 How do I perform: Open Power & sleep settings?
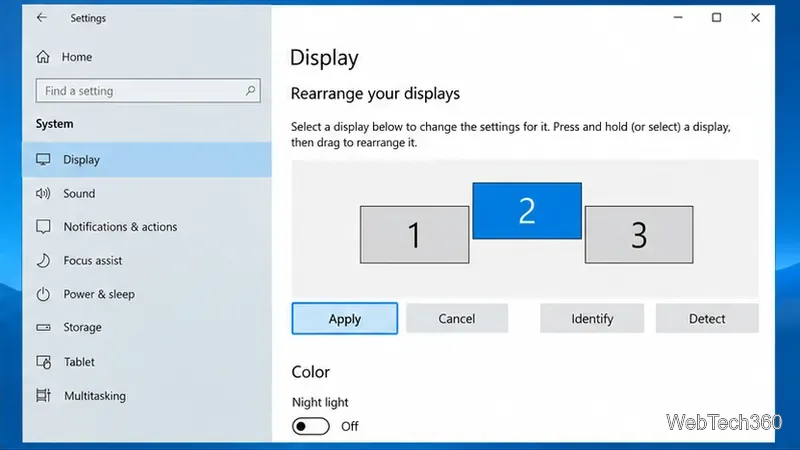click(x=147, y=294)
